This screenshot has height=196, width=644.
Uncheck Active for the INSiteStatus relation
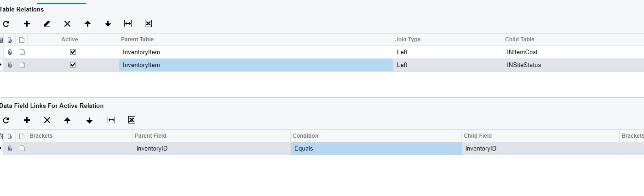click(73, 65)
